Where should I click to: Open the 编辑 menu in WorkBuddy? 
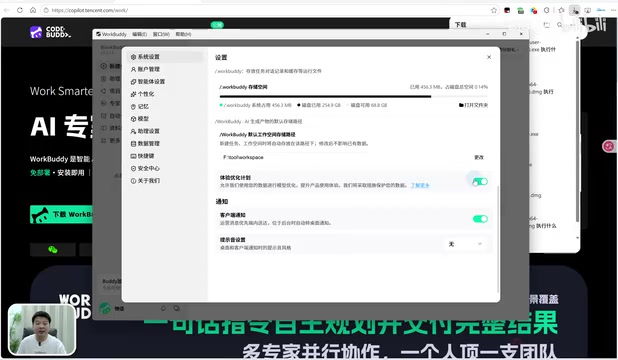(x=139, y=34)
